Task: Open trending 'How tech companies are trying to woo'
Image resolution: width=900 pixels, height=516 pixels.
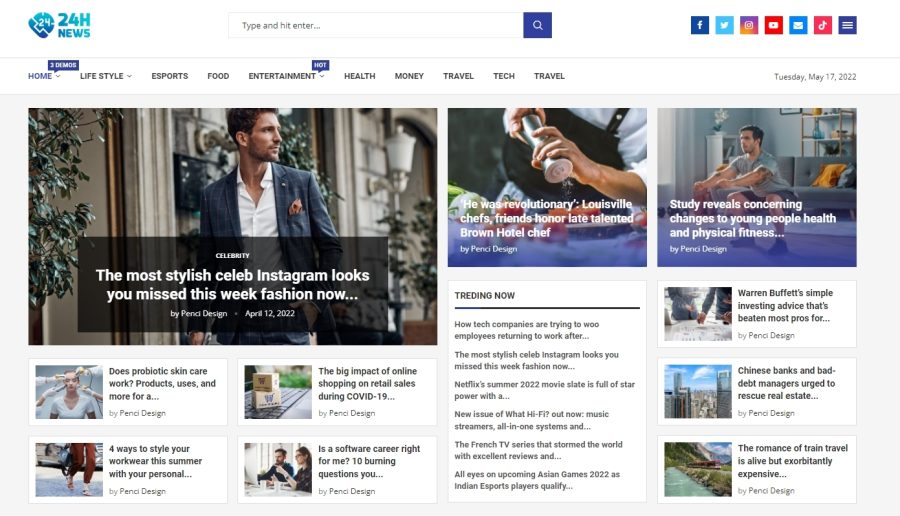Action: pos(527,330)
